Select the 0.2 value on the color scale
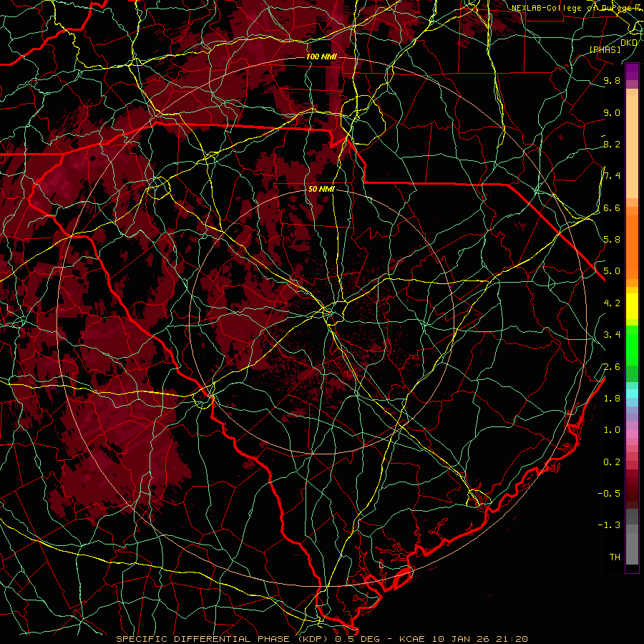 612,462
